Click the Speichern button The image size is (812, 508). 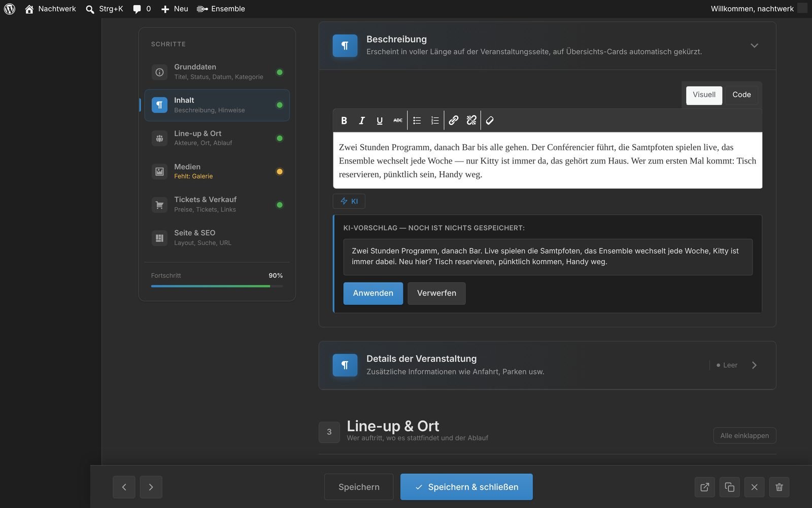click(x=359, y=487)
